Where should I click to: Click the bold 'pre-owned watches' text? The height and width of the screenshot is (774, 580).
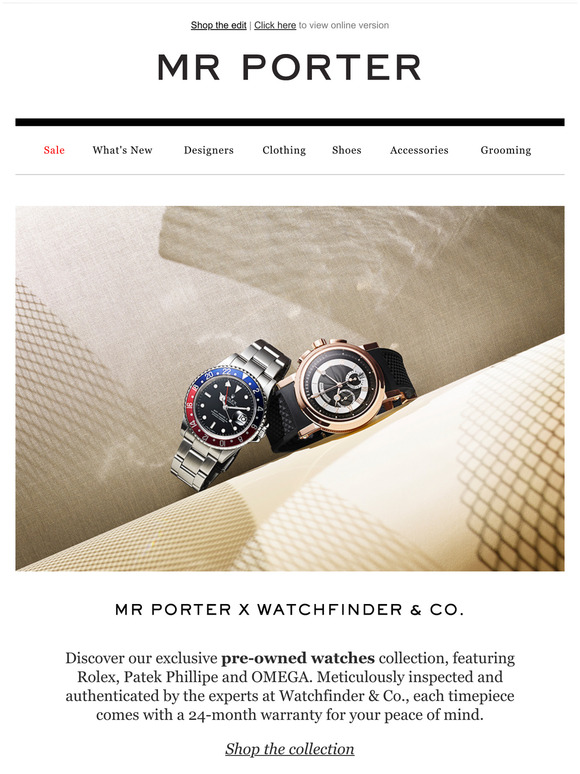[x=298, y=658]
